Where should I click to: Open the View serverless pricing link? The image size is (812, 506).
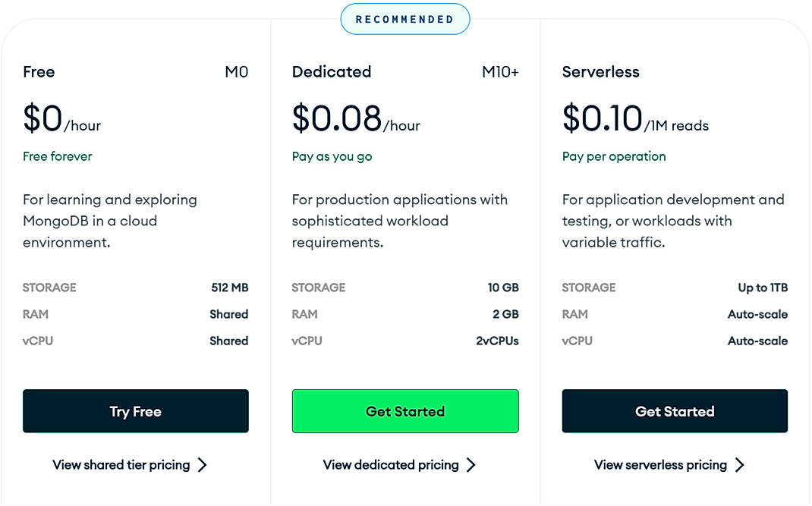(x=660, y=465)
